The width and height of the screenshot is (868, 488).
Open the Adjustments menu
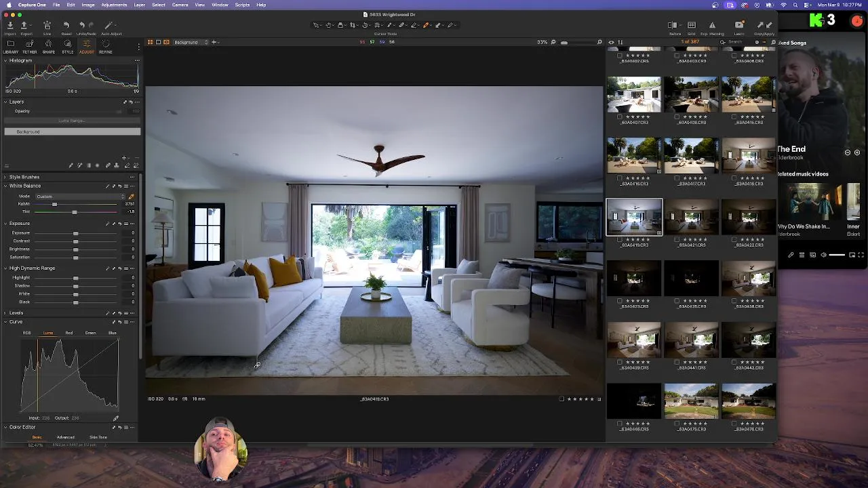point(114,5)
